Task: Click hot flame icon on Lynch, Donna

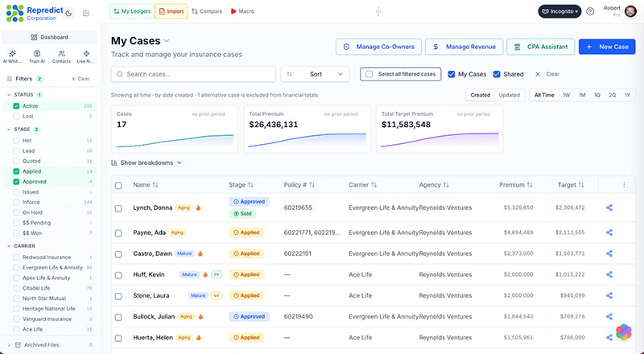Action: tap(198, 208)
